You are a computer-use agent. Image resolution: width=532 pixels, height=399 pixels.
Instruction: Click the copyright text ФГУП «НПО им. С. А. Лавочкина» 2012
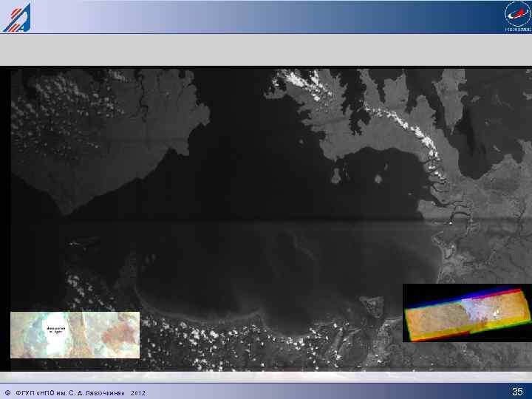(x=75, y=393)
